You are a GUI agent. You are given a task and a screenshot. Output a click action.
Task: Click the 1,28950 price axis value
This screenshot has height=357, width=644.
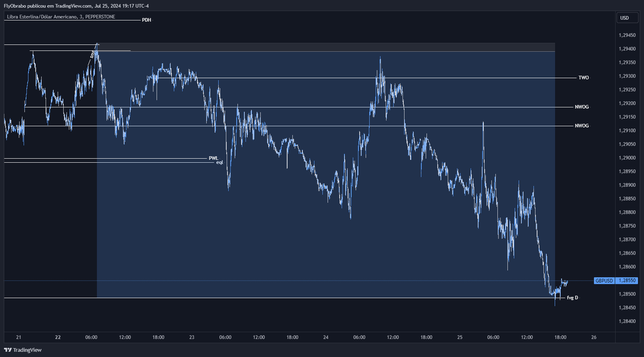[x=626, y=171]
